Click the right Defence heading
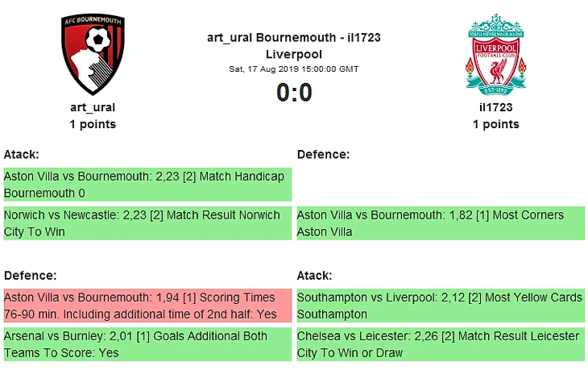 323,154
